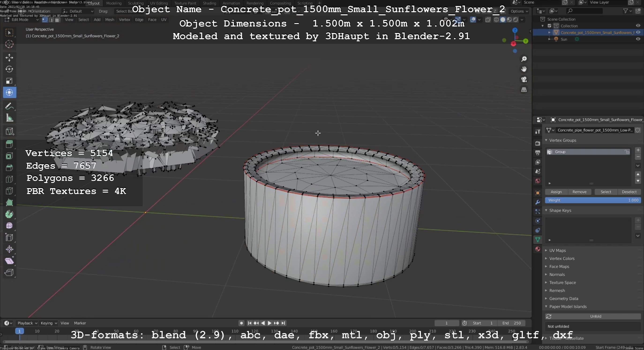The width and height of the screenshot is (644, 350).
Task: Switch to rendered viewport shading
Action: click(516, 20)
